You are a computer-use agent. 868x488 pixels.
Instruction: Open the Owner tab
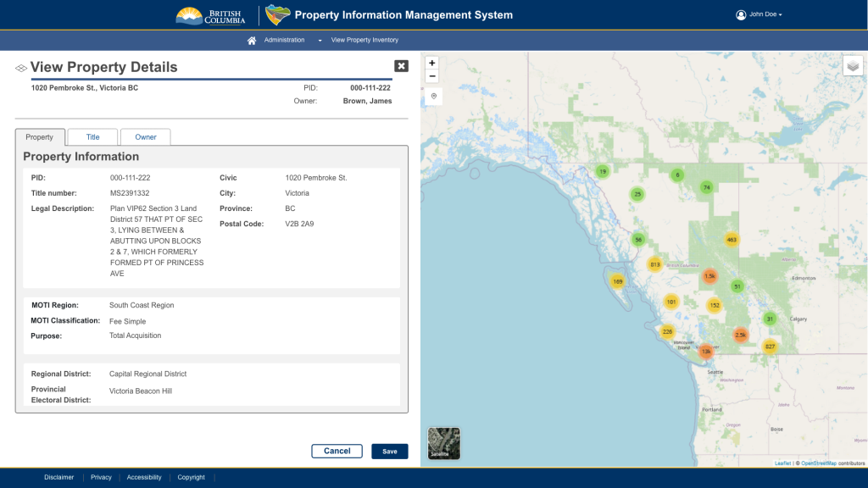pos(145,136)
